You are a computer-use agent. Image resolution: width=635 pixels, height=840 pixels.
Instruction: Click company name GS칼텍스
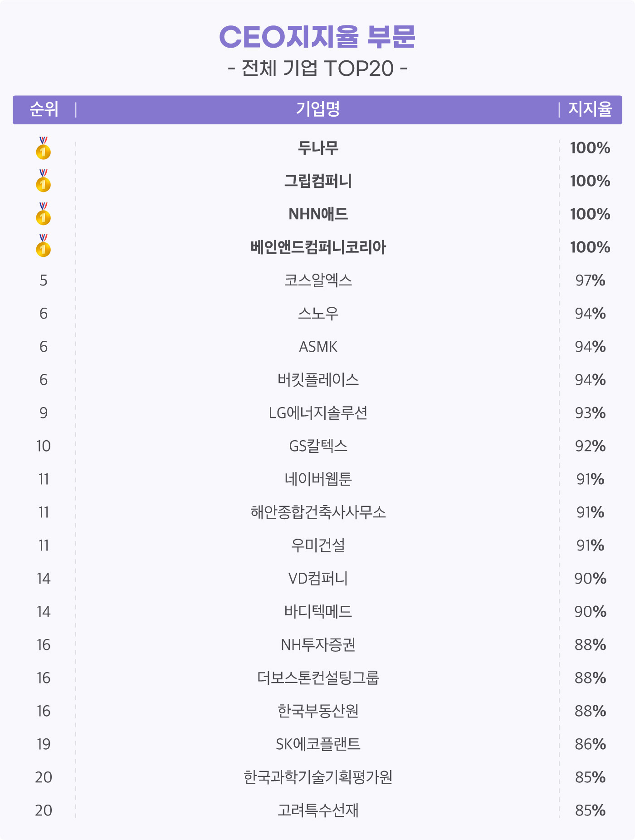tap(318, 446)
